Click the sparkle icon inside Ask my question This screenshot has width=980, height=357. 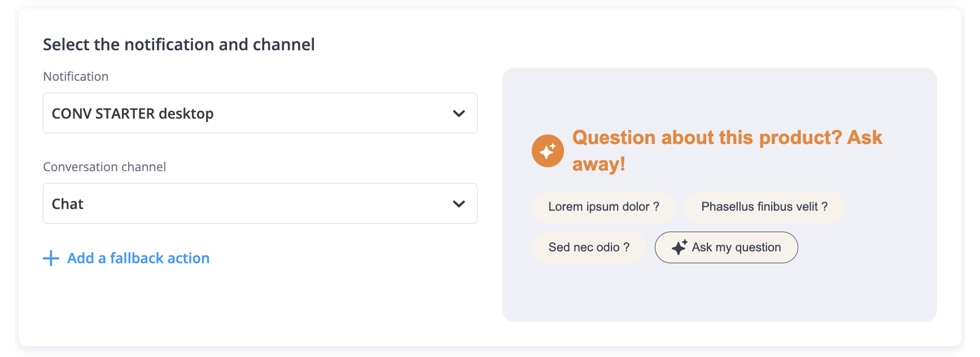[x=679, y=247]
